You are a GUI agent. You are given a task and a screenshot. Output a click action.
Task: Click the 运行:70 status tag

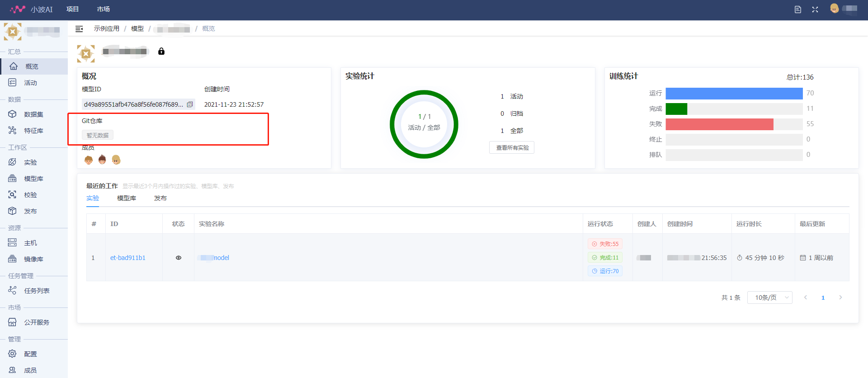pos(605,271)
